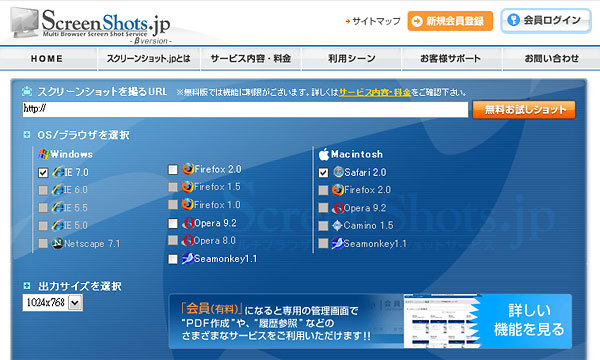Open the HOME navigation tab
The image size is (600, 360).
click(x=48, y=59)
